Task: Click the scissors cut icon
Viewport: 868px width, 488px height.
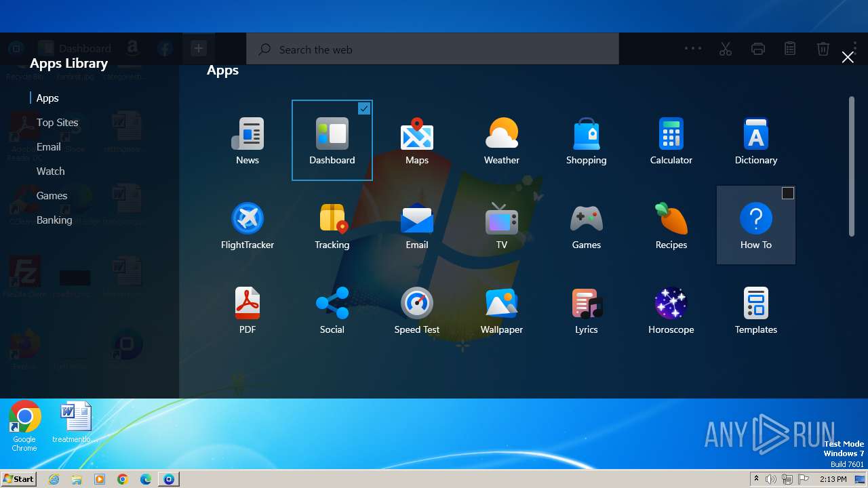Action: click(726, 49)
